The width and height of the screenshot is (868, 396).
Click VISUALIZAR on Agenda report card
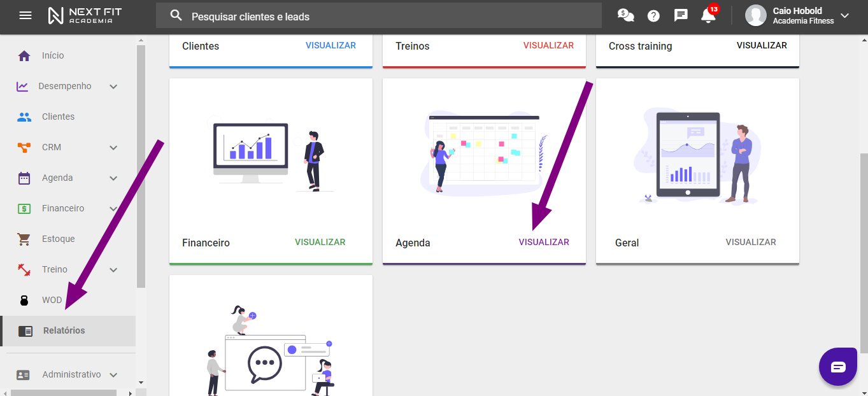click(544, 242)
